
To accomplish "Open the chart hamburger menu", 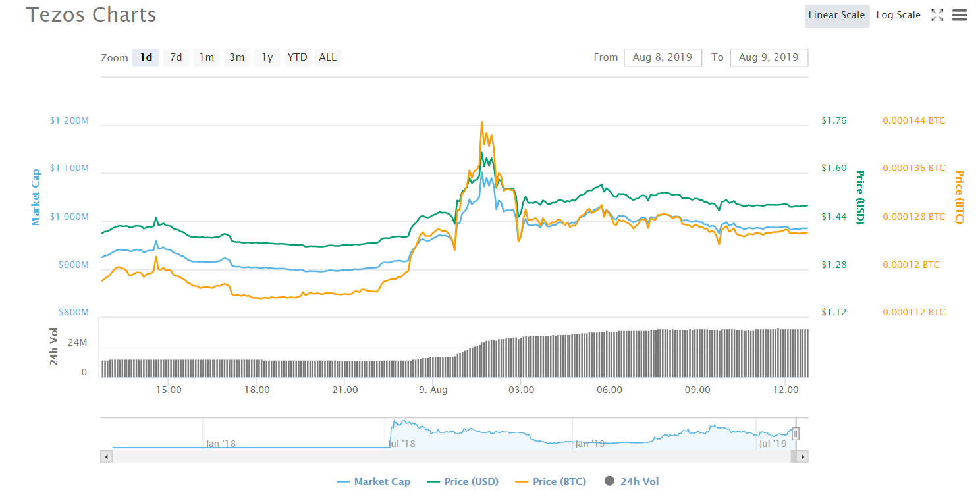I will point(960,15).
